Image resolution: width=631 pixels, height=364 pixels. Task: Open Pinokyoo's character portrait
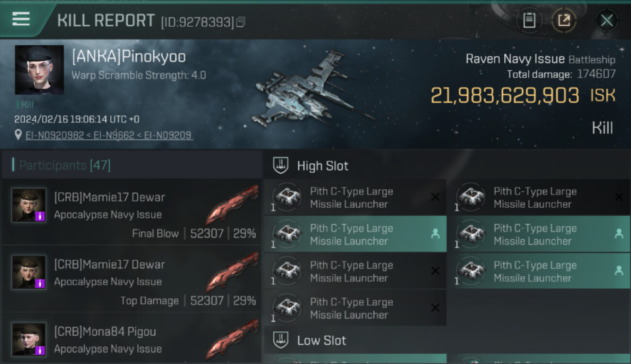[x=39, y=70]
